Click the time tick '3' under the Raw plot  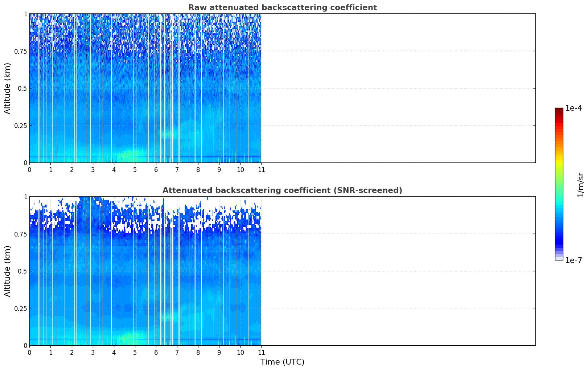[x=93, y=169]
